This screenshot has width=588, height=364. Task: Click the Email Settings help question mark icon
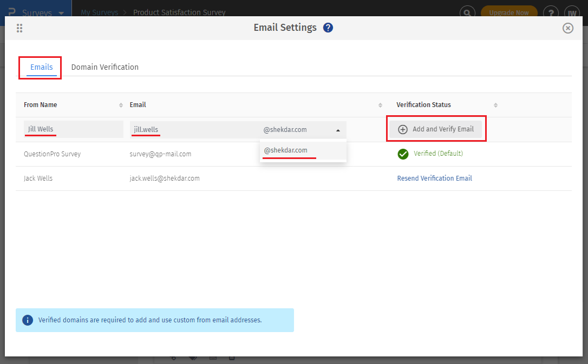point(328,28)
